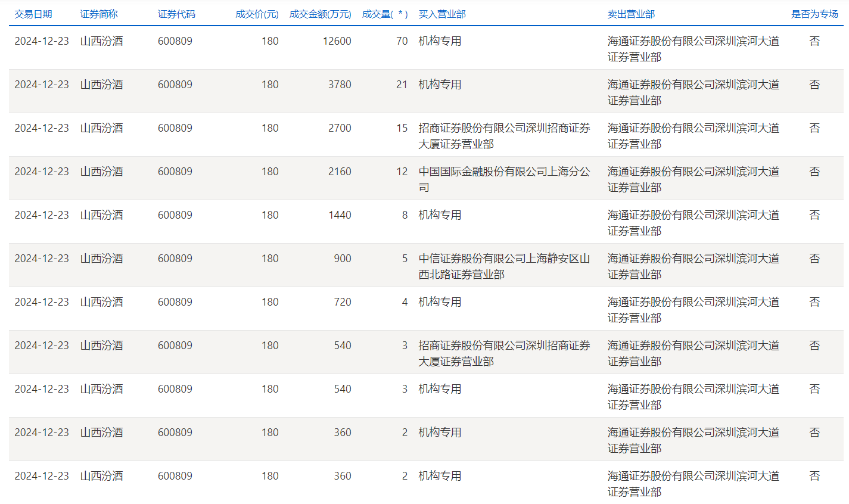849x504 pixels.
Task: Click buyer 中国国际金融股份有限公司上海分公司
Action: 504,179
